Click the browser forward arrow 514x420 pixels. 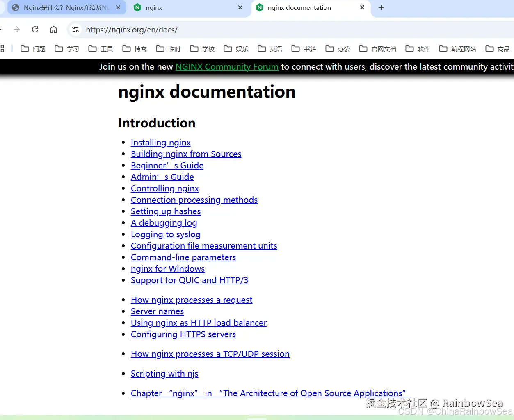[16, 30]
